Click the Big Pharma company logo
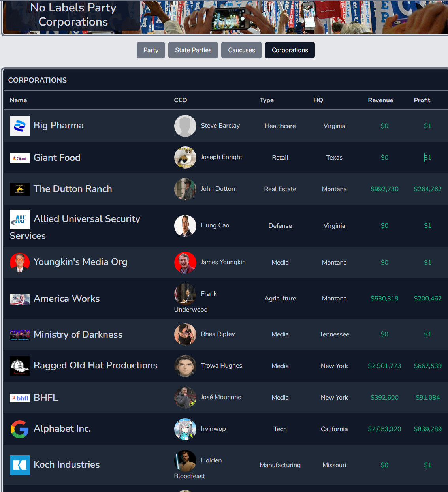The height and width of the screenshot is (492, 448). 20,126
